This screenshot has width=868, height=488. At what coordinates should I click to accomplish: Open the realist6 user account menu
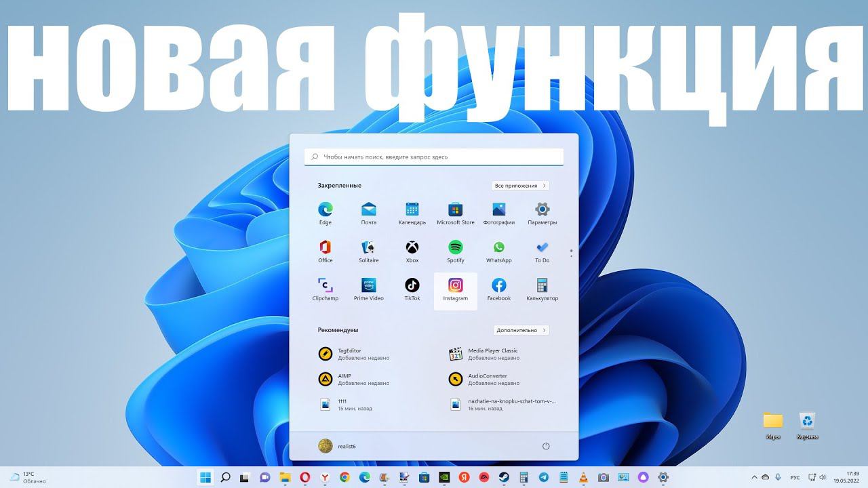(x=337, y=445)
